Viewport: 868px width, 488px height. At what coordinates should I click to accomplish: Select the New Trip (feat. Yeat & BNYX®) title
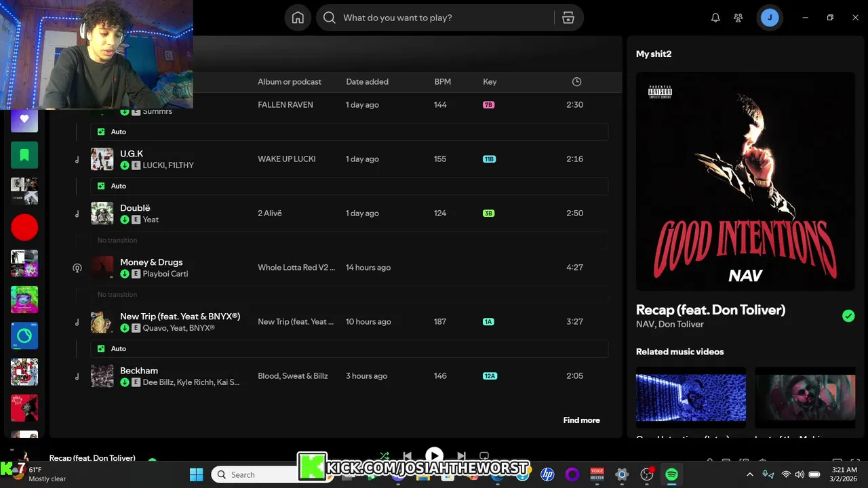click(x=180, y=317)
